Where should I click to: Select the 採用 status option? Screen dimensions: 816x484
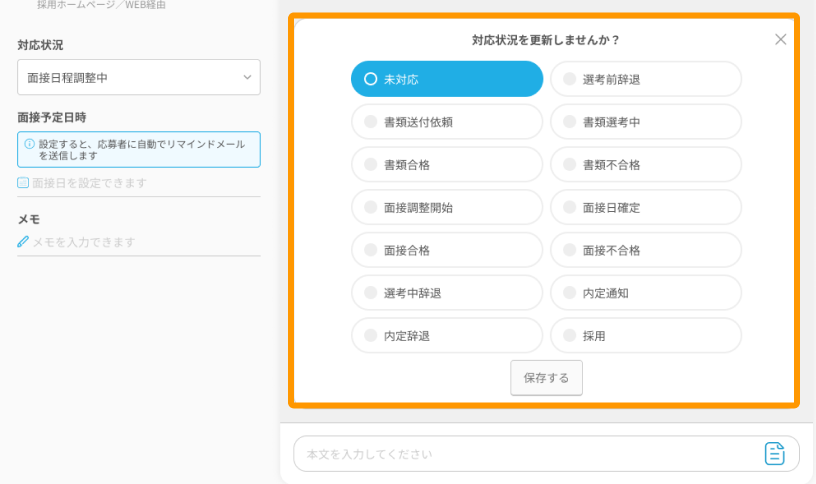[646, 335]
